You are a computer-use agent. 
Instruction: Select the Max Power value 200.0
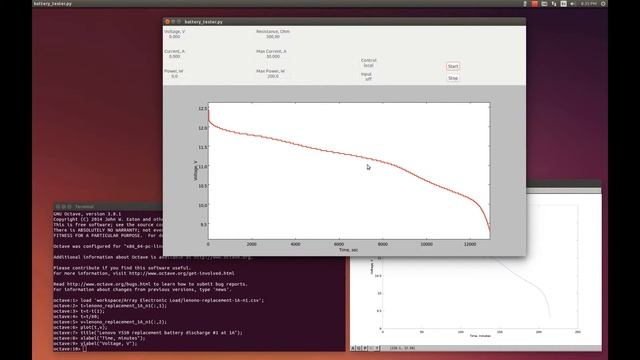click(x=273, y=76)
